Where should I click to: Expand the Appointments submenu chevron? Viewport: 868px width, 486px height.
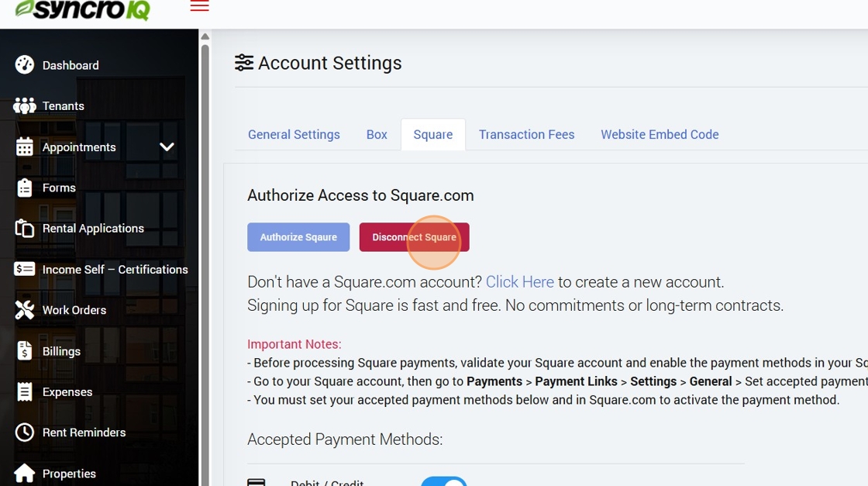[167, 146]
